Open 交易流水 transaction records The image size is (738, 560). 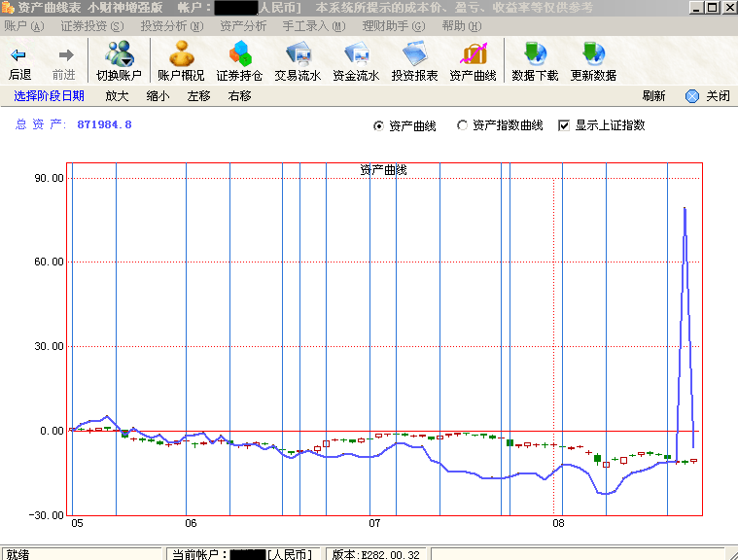coord(298,55)
